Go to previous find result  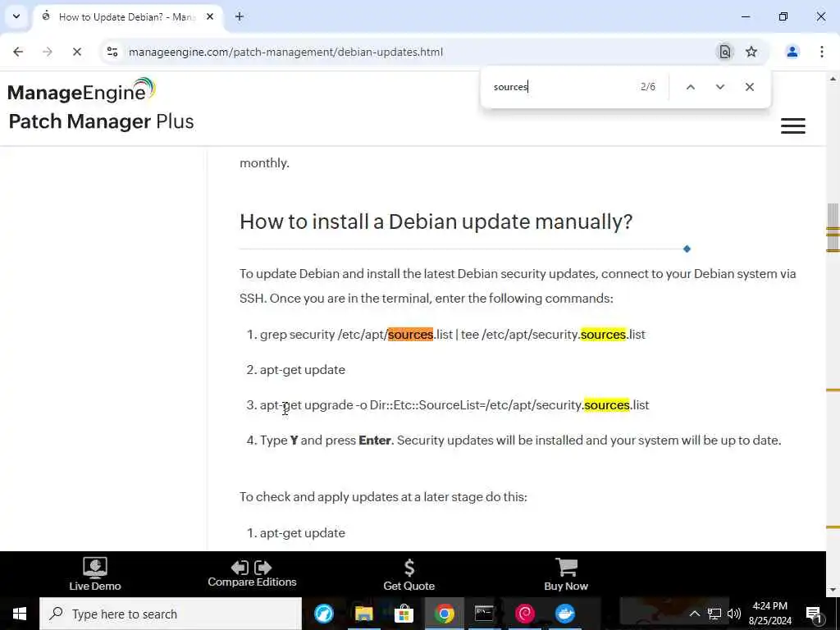[x=691, y=87]
